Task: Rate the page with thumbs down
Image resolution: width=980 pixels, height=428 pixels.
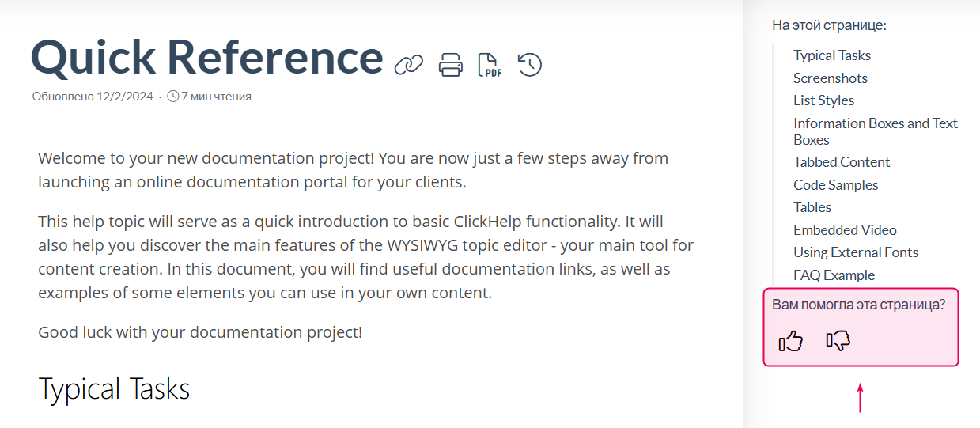Action: point(838,341)
